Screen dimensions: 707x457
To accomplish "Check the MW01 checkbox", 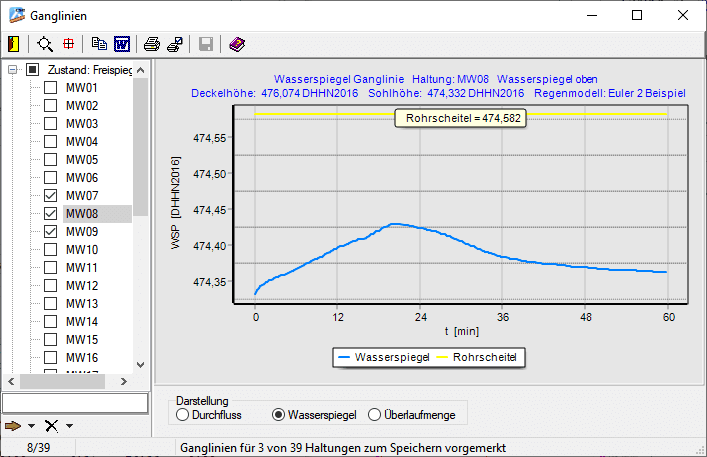I will point(51,88).
